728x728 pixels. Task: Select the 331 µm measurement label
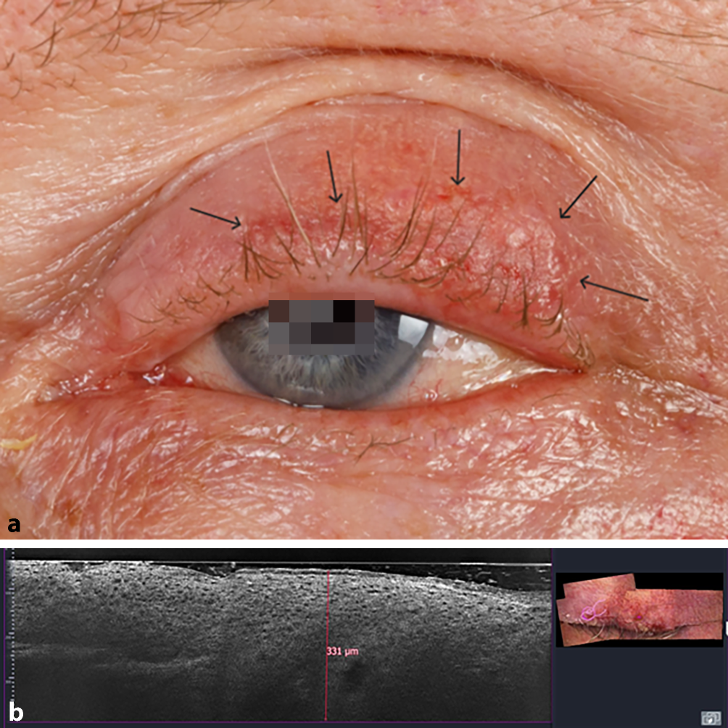pos(342,651)
